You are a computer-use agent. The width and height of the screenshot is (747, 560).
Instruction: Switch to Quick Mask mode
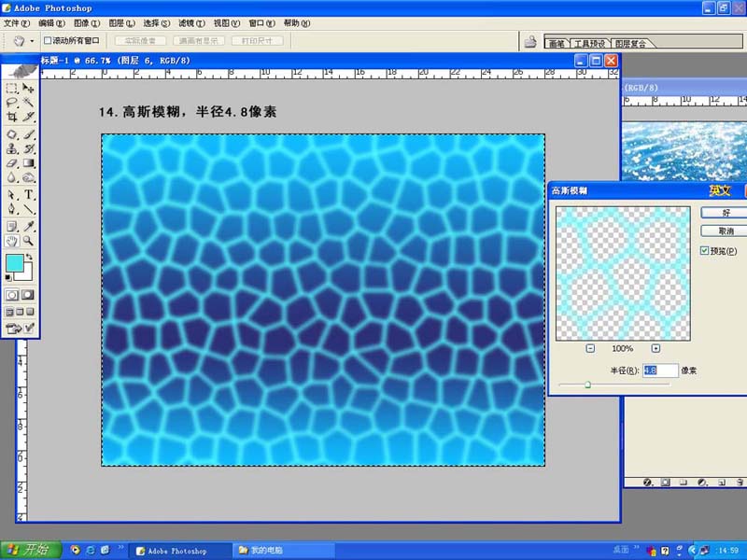(x=28, y=295)
